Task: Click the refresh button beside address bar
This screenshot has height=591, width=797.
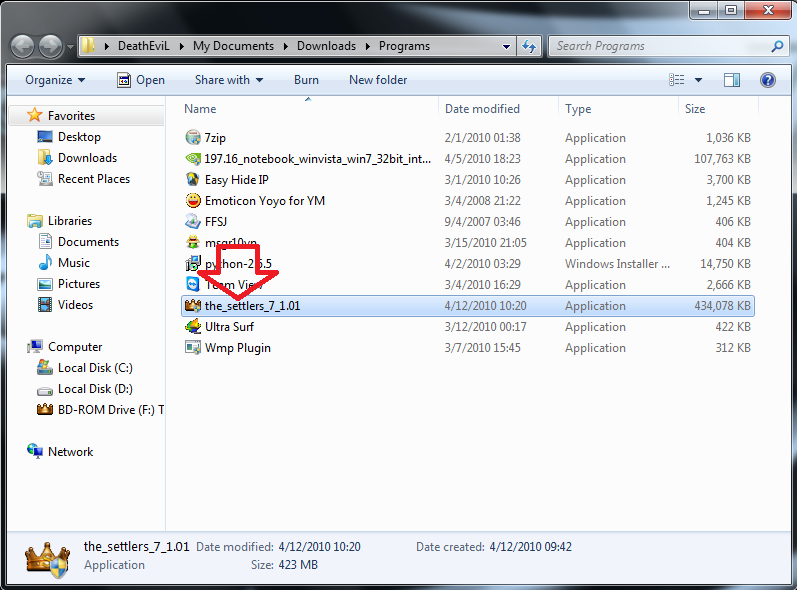Action: tap(529, 46)
